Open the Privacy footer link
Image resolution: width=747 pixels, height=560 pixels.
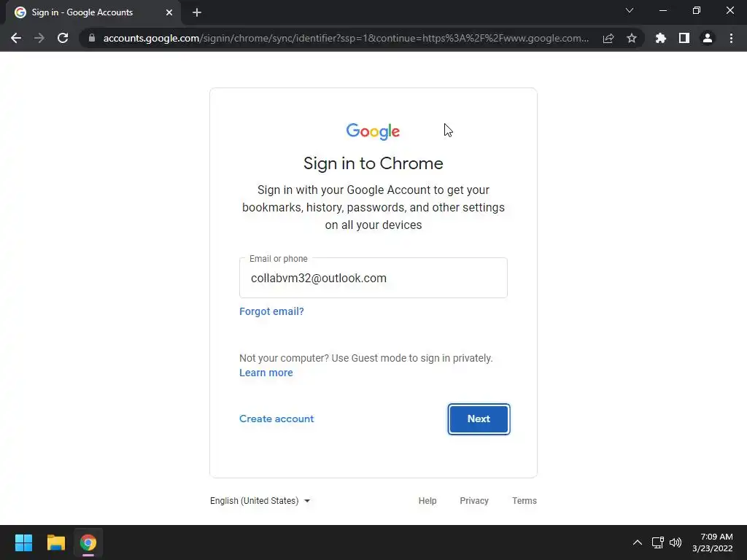click(x=474, y=501)
